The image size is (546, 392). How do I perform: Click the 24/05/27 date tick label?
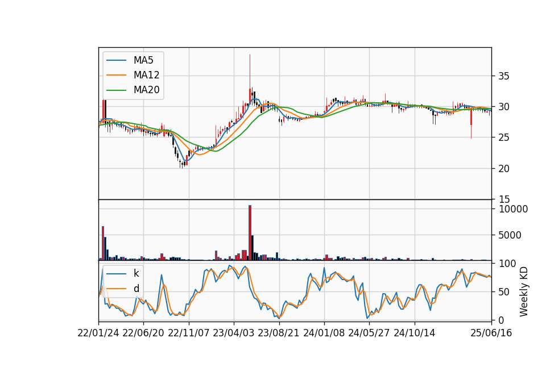point(369,333)
